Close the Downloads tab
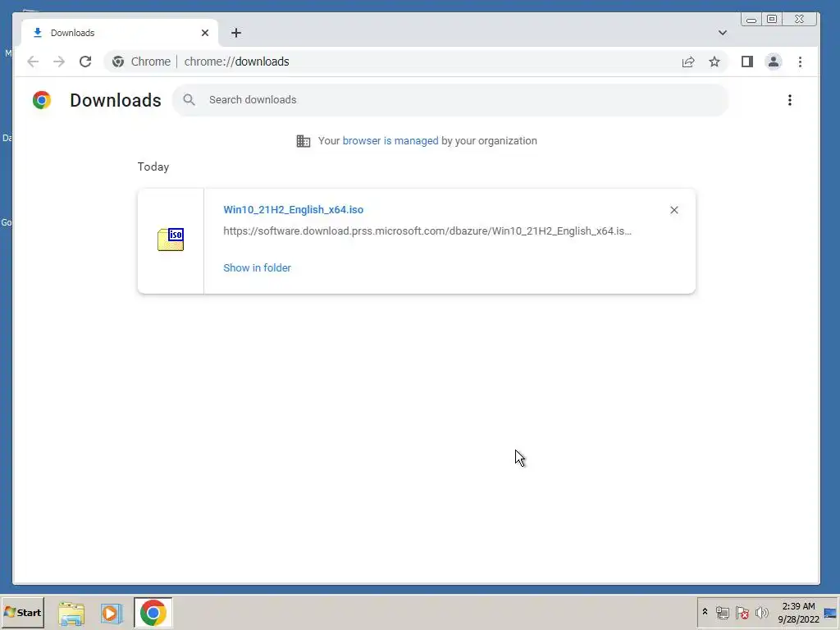 (x=204, y=33)
